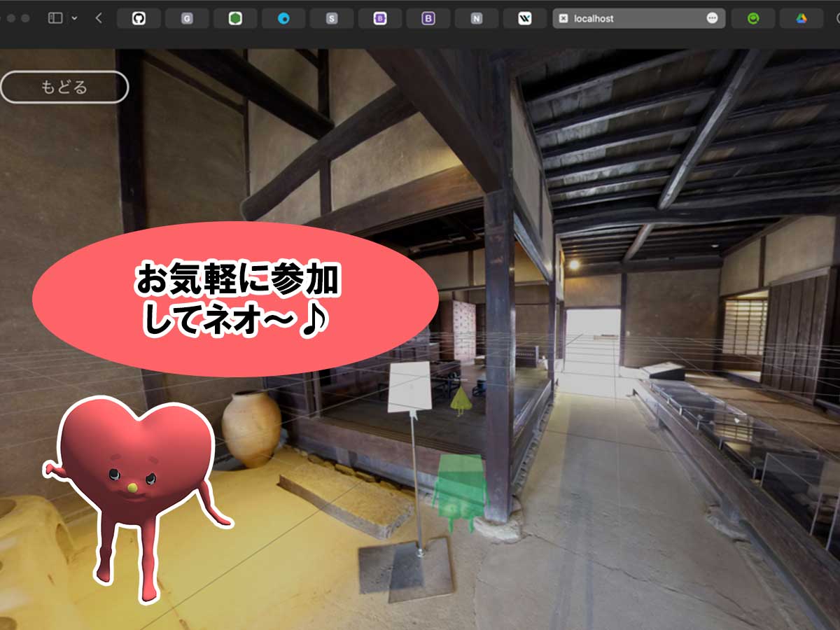
Task: Switch to the second purple B tab
Action: tap(428, 19)
